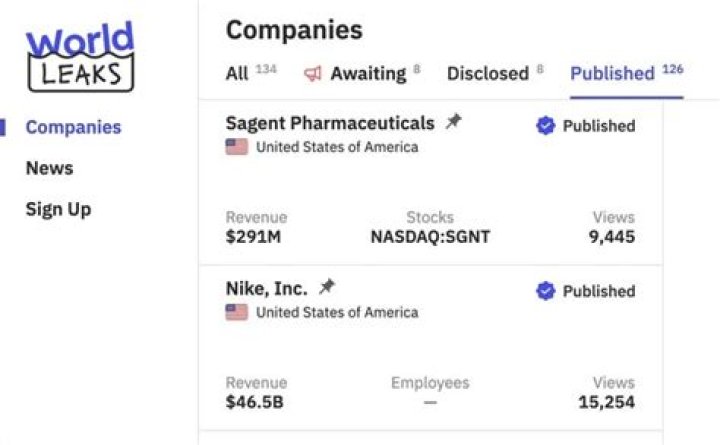Click the Nike $46.5B revenue value
The image size is (720, 445).
254,402
